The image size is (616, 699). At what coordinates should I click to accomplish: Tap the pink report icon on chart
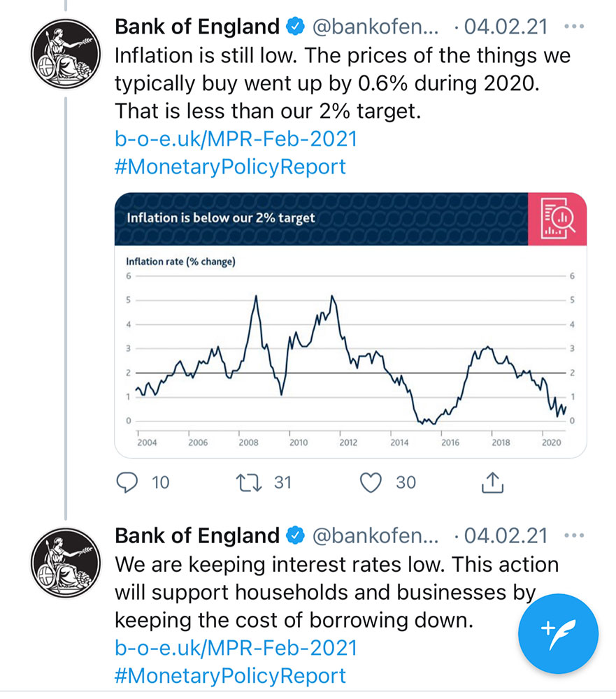(557, 217)
